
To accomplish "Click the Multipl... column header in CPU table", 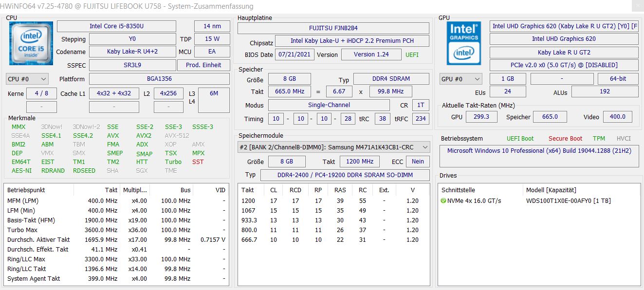I will pyautogui.click(x=134, y=190).
